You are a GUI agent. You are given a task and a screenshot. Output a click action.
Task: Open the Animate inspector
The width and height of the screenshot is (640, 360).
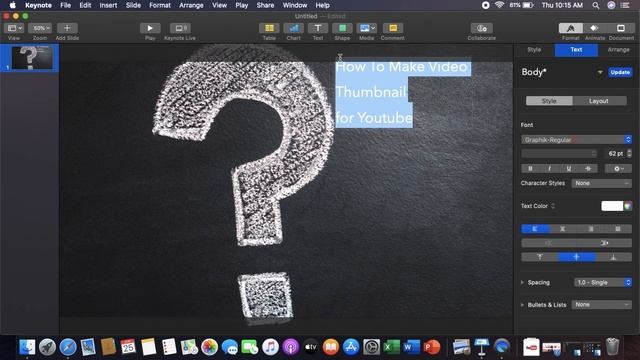(595, 28)
